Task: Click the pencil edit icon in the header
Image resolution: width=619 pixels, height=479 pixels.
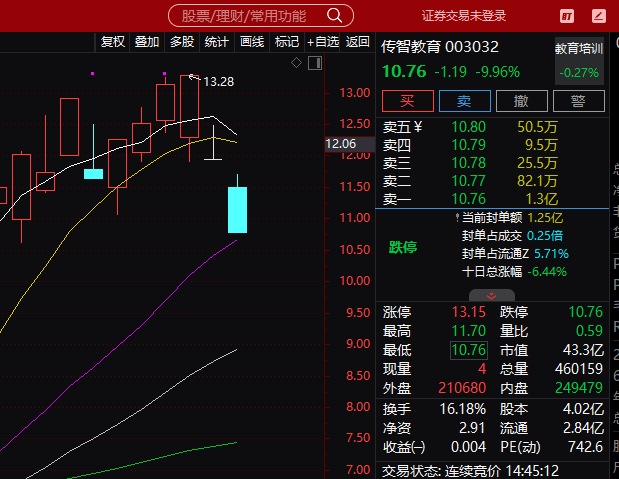Action: [599, 16]
